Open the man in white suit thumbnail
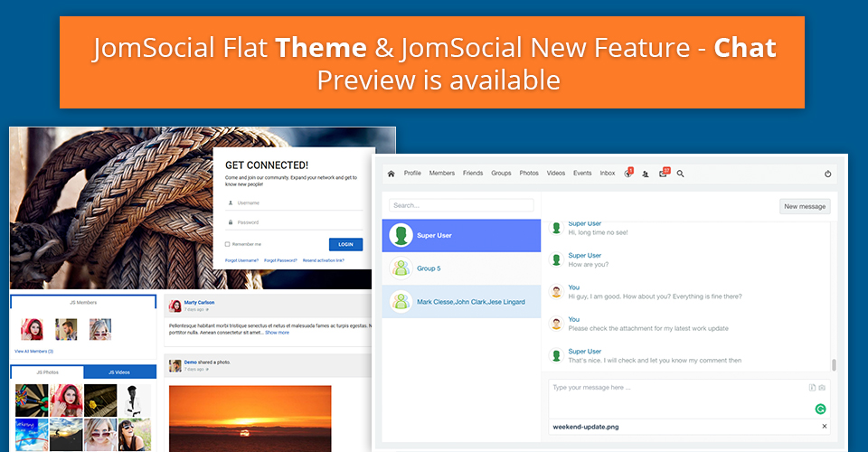This screenshot has height=452, width=868. coord(135,400)
